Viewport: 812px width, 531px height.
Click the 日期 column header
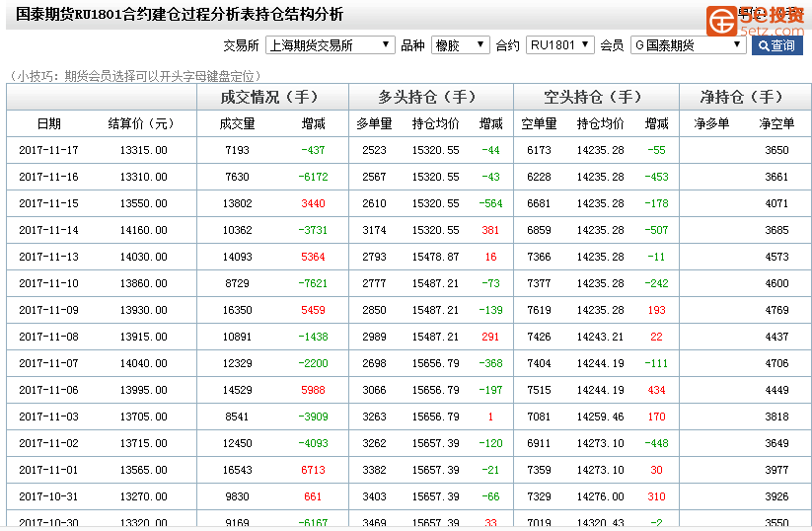coord(48,123)
